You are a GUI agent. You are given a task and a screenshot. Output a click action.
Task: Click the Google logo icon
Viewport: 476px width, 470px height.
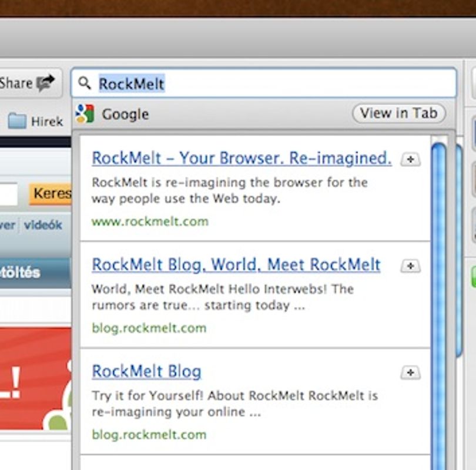click(x=85, y=114)
